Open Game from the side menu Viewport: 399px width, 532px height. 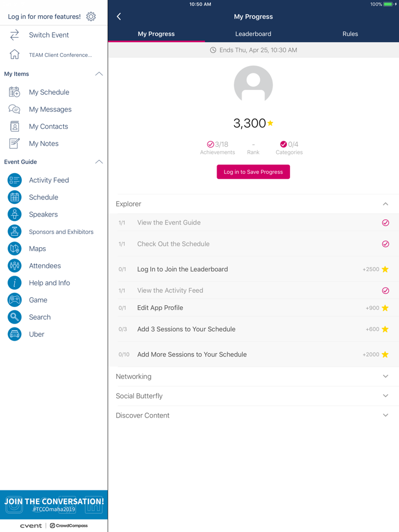coord(38,300)
